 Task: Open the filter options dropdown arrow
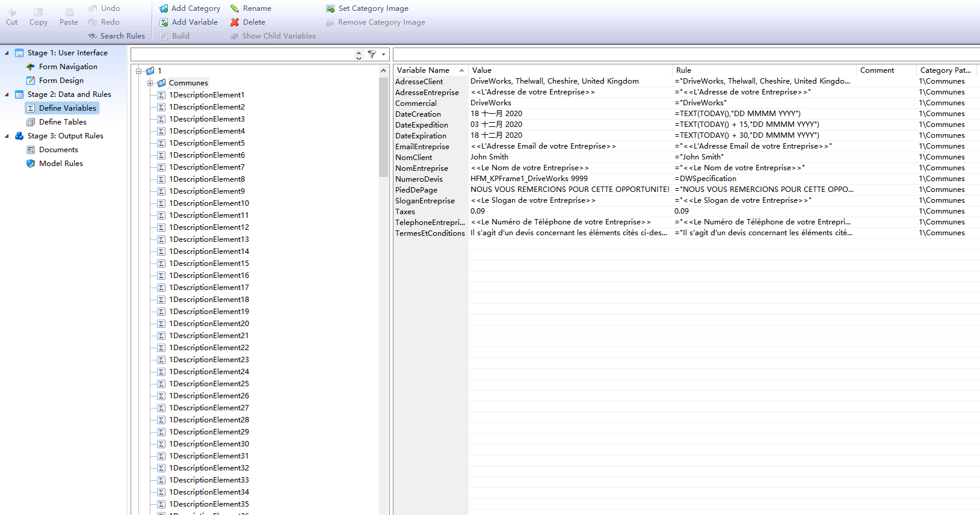(x=383, y=55)
